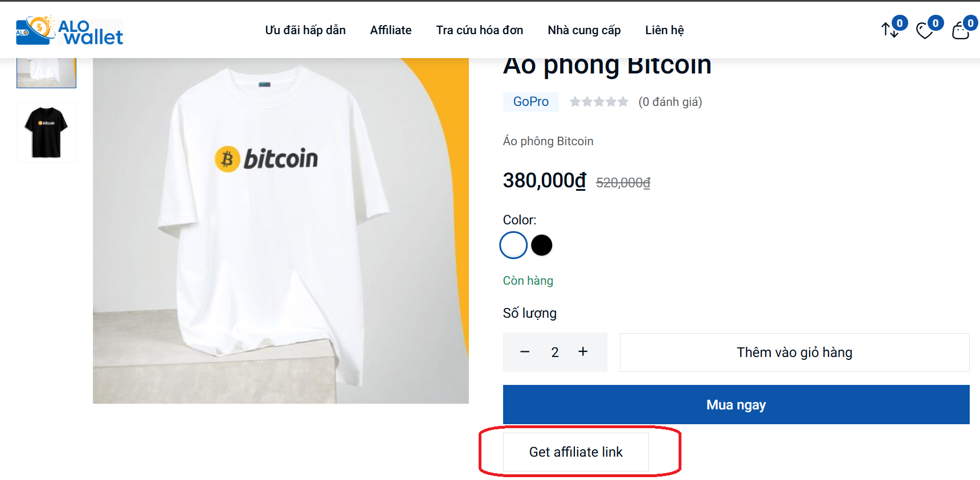The image size is (980, 480).
Task: Click the quantity number field
Action: click(554, 352)
